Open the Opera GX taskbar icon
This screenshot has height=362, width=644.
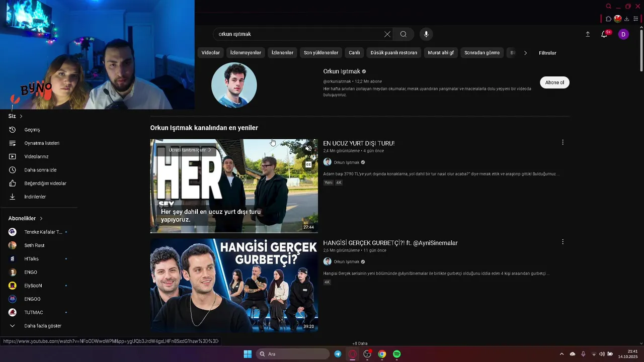tap(353, 354)
